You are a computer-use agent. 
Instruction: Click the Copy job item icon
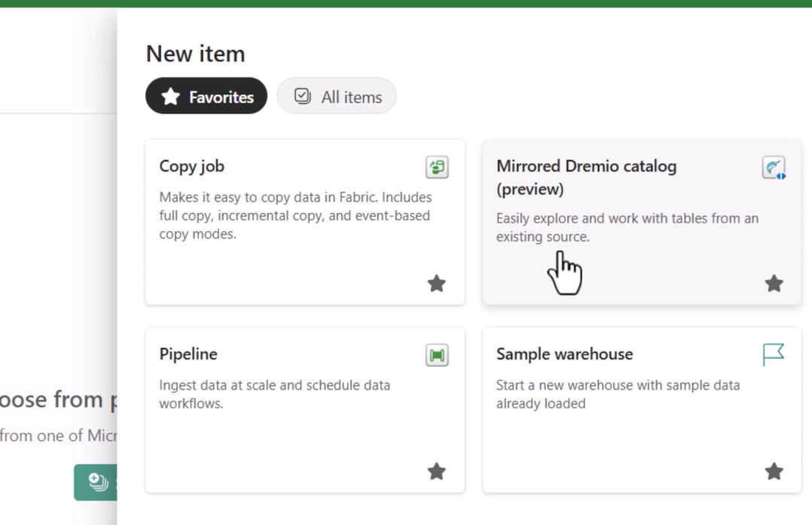(x=436, y=167)
